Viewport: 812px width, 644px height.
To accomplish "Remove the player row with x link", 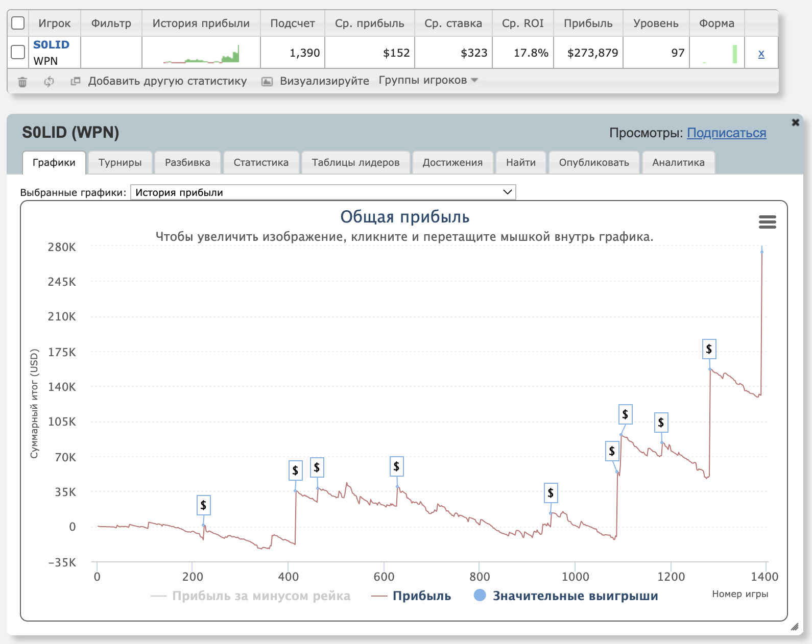I will click(761, 53).
